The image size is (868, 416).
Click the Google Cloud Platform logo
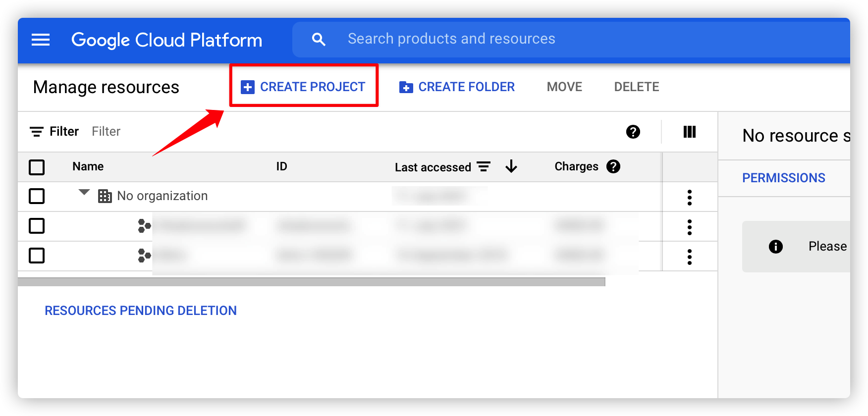tap(166, 40)
